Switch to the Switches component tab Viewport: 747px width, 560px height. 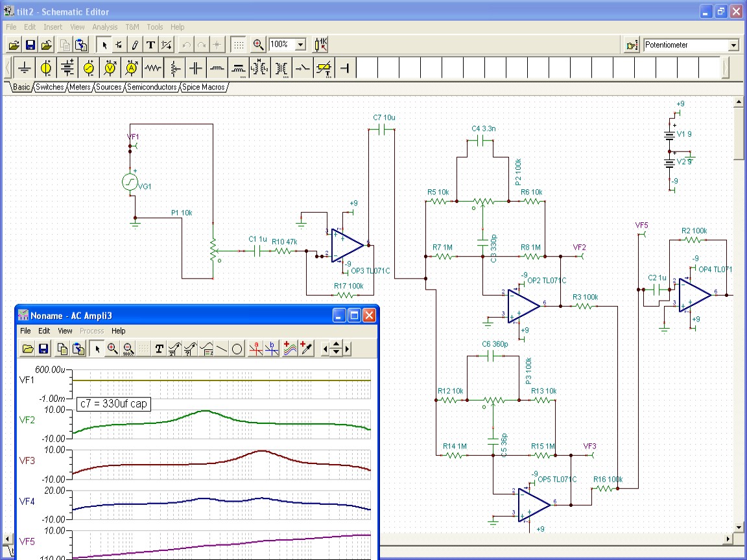point(49,87)
